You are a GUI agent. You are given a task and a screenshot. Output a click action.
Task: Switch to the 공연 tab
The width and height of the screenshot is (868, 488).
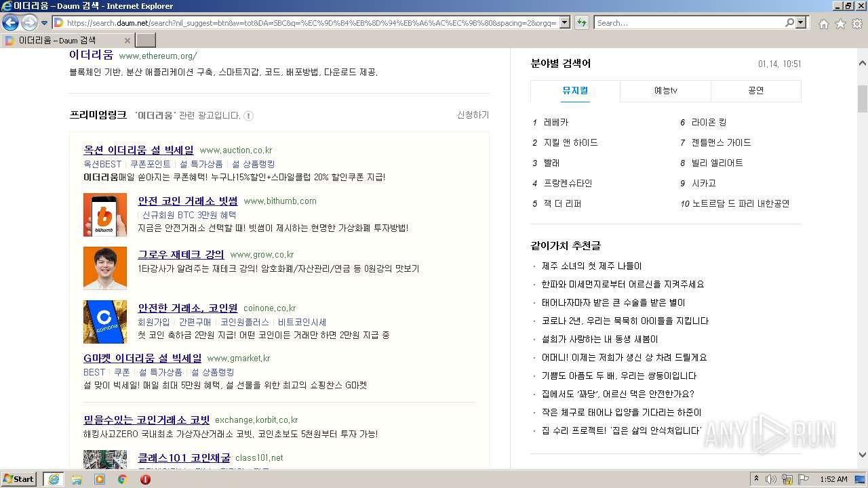point(756,91)
